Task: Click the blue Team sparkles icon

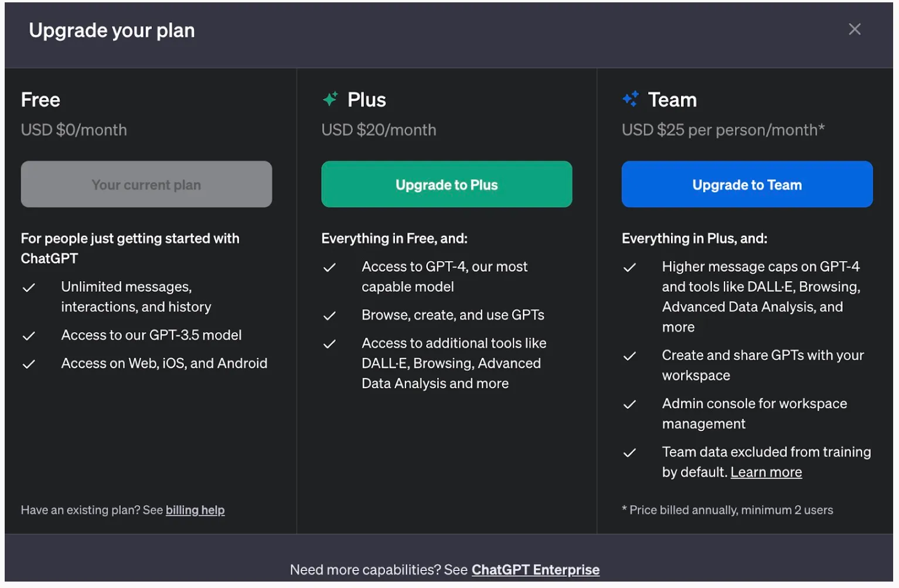Action: tap(631, 99)
